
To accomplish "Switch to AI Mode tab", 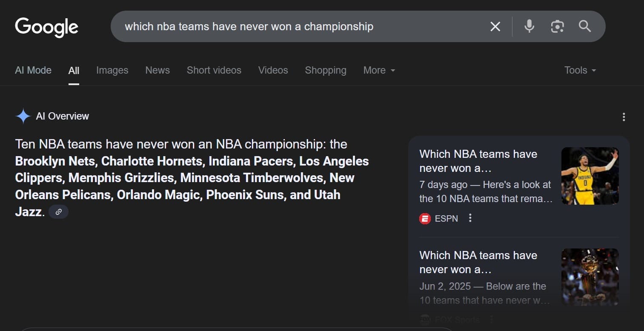I will coord(33,70).
